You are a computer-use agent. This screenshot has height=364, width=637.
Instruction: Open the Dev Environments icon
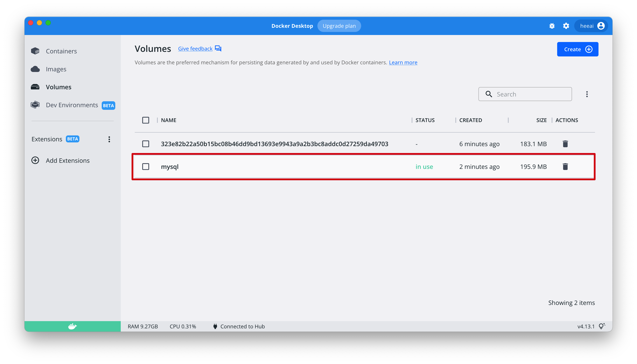point(35,105)
